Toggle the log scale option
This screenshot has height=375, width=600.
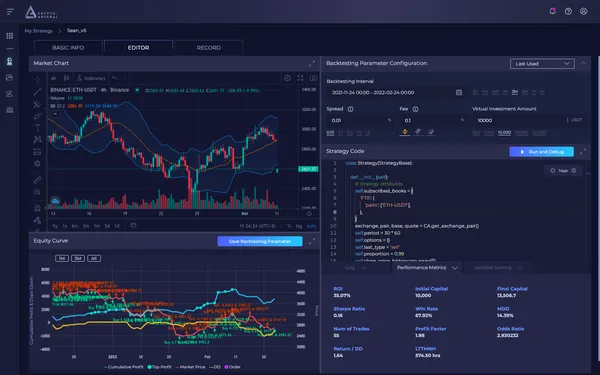coord(299,226)
